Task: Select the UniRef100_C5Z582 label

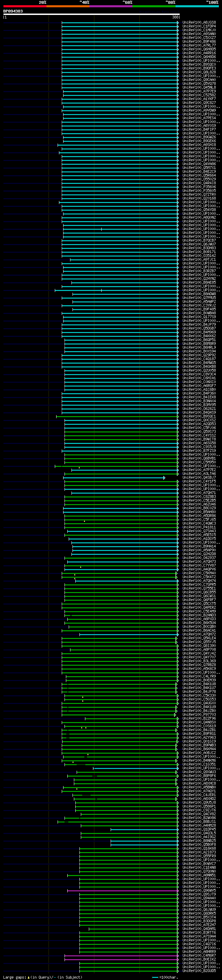Action: tap(199, 95)
